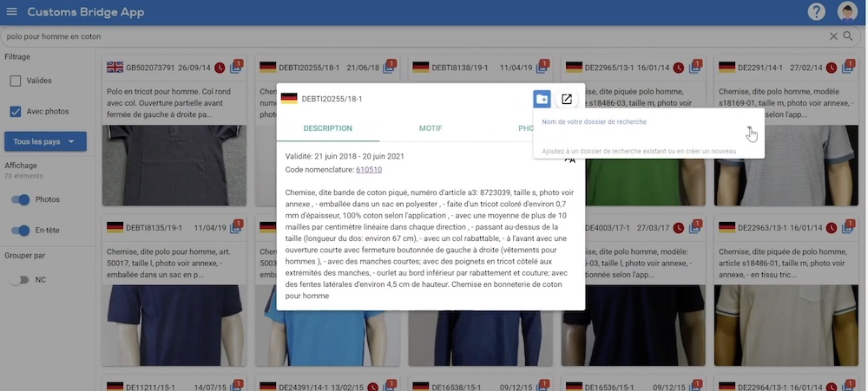Focus the main search field

415,36
